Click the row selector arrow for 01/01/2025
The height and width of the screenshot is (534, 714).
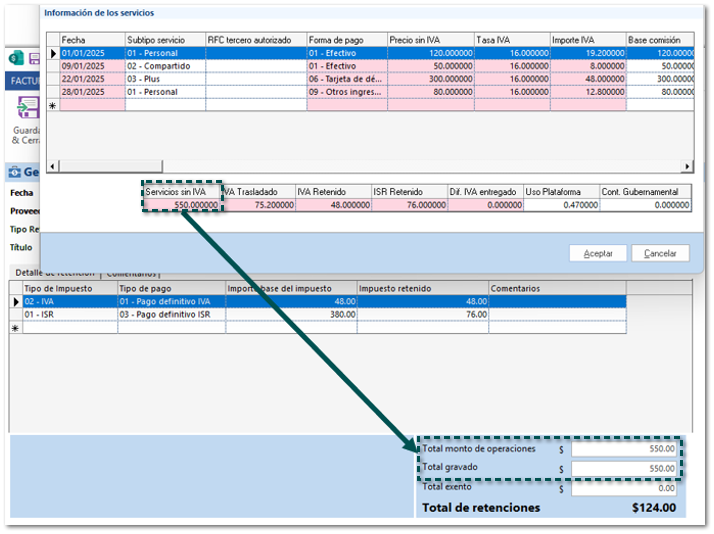53,53
